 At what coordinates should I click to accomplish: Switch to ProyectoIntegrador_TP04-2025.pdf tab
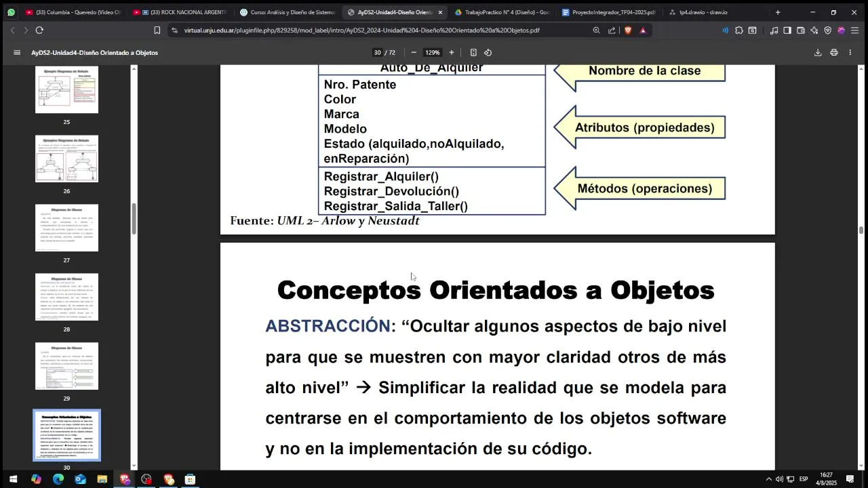click(x=608, y=12)
